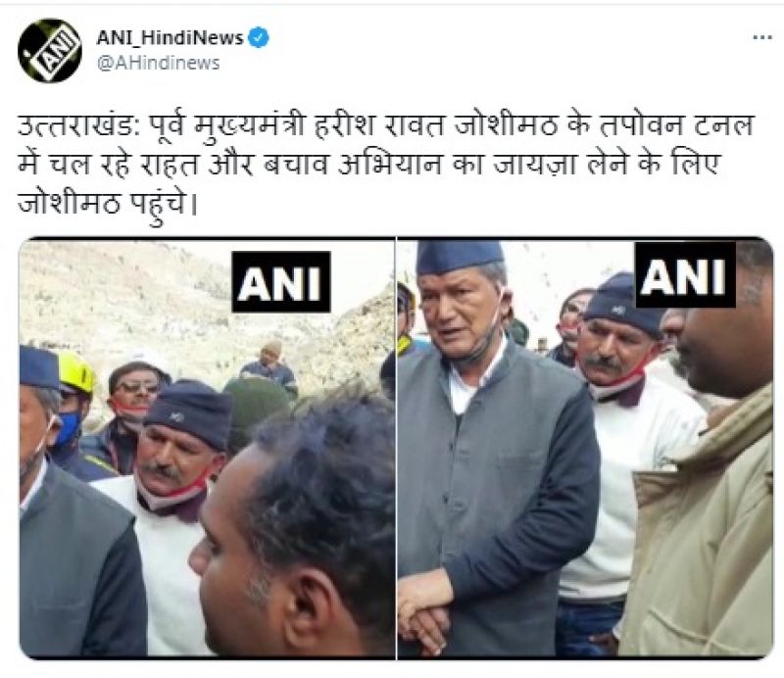This screenshot has width=784, height=678.
Task: Open the right tweet photo
Action: pos(585,448)
